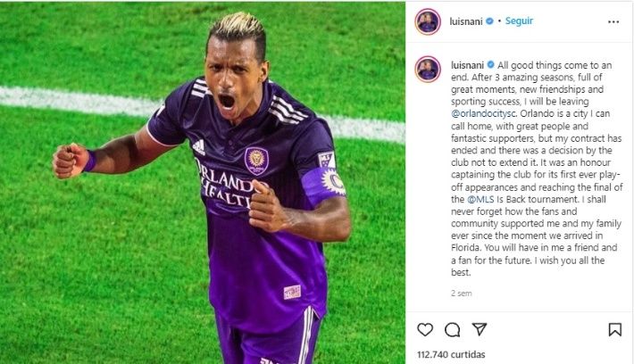634x364 pixels.
Task: Open the luisnani avatar beside the caption
Action: [x=428, y=69]
